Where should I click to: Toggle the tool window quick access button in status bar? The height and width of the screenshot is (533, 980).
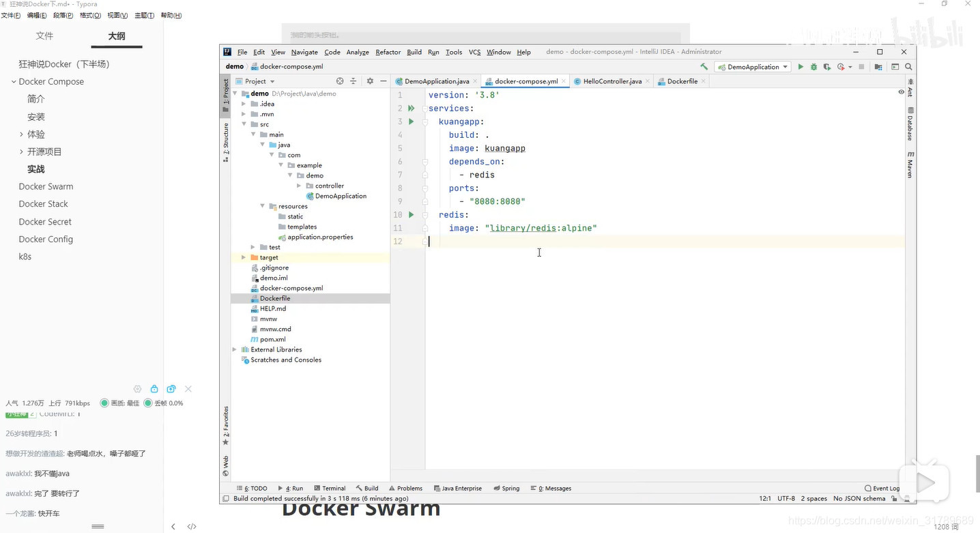point(225,499)
